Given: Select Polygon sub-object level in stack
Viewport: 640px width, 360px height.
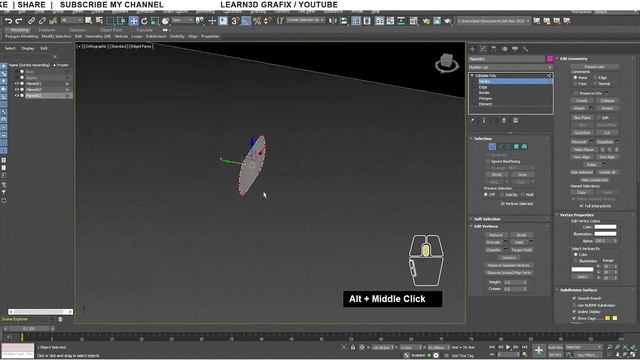Looking at the screenshot, I should pos(485,98).
